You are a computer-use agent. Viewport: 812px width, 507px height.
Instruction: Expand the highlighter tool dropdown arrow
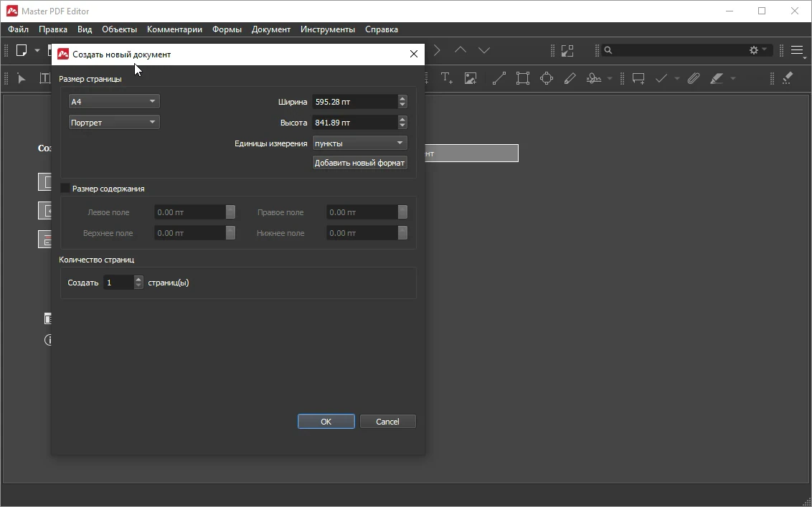[x=733, y=79]
